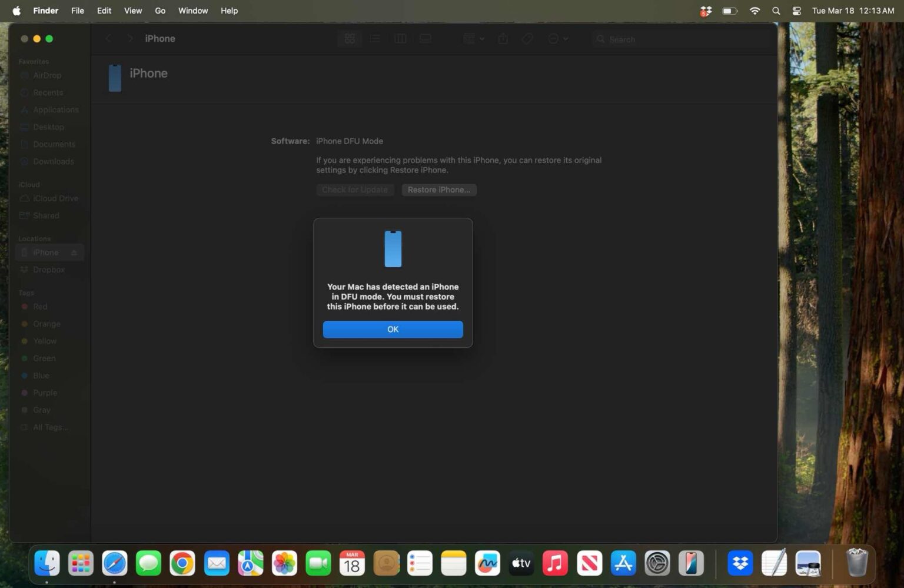Open the Share icon in the toolbar

click(503, 38)
